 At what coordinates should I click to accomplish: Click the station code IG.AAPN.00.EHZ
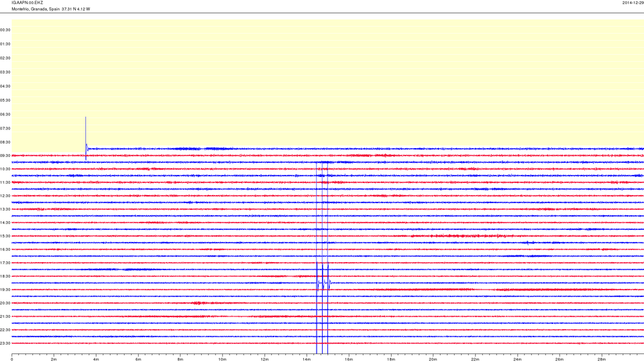[x=27, y=3]
